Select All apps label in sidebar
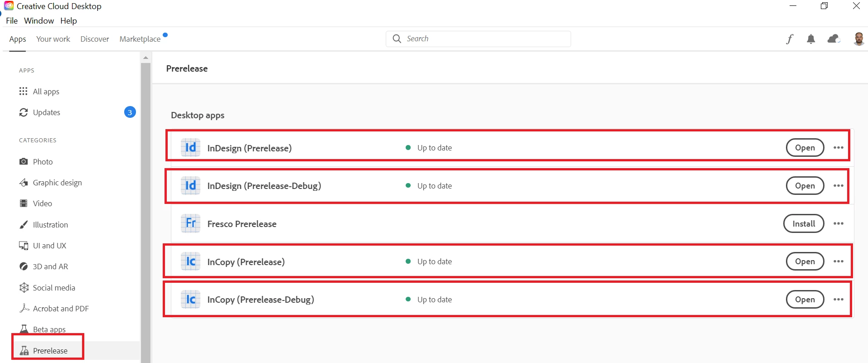Viewport: 868px width, 363px height. (x=46, y=92)
